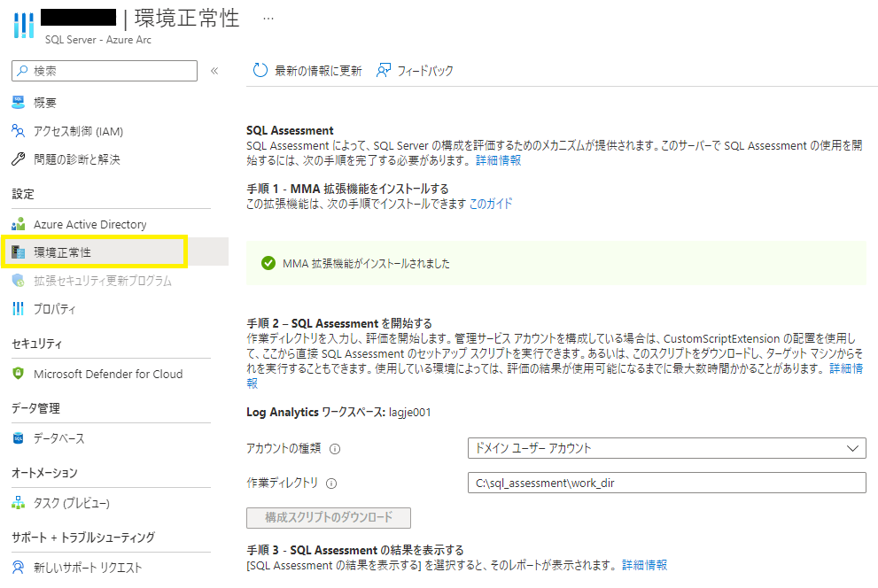Collapse the sidebar with double chevron

click(214, 71)
